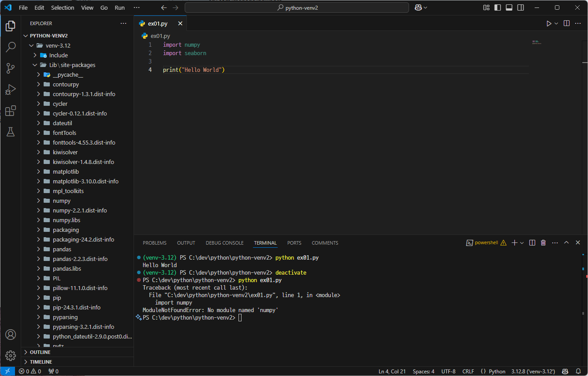This screenshot has width=588, height=376.
Task: Toggle Panel visibility in title bar
Action: [x=509, y=7]
